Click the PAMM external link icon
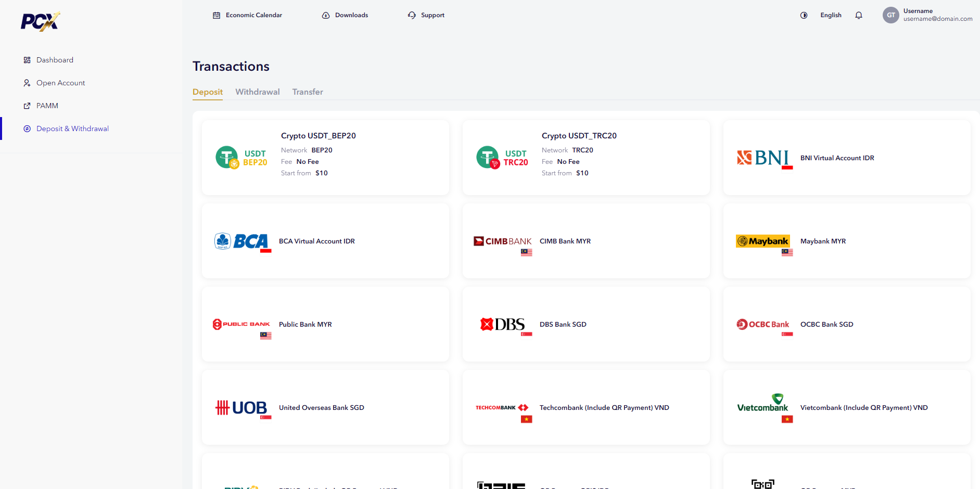This screenshot has width=980, height=489. (27, 106)
